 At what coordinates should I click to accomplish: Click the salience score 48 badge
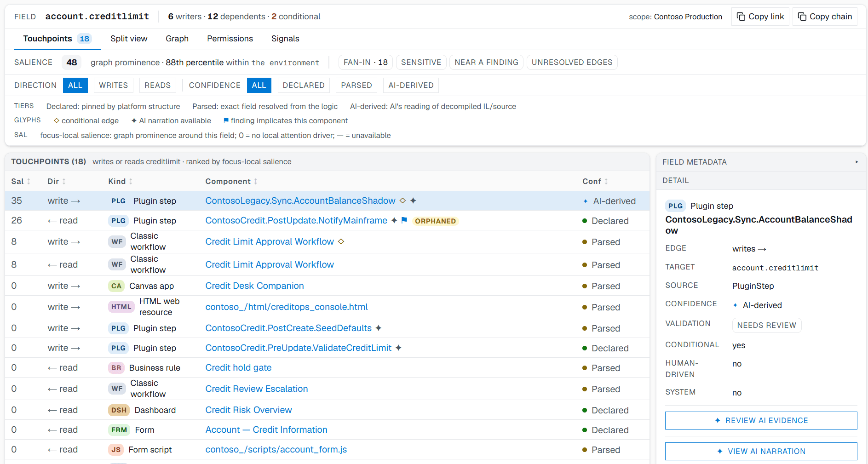(x=71, y=62)
